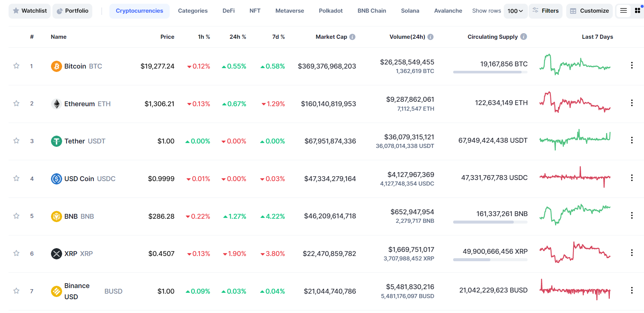Open Circulating Supply info tooltip icon

pyautogui.click(x=523, y=37)
